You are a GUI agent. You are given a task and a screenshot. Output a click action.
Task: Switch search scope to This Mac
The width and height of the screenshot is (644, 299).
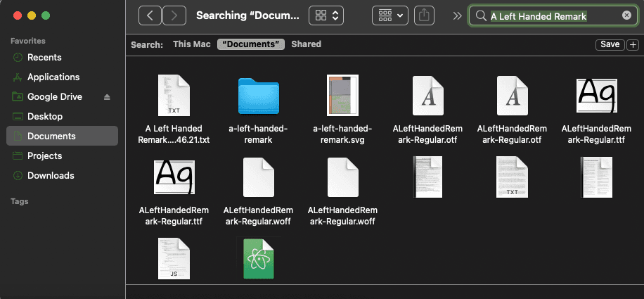(192, 44)
